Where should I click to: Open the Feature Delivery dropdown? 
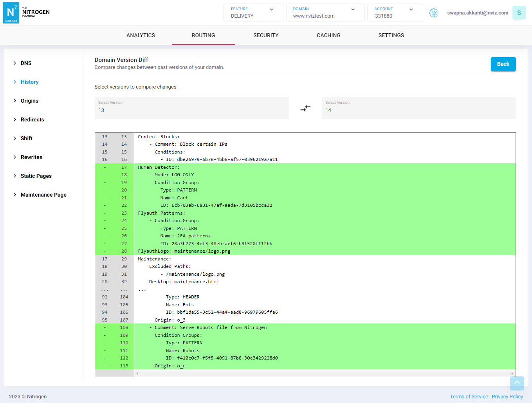(253, 13)
